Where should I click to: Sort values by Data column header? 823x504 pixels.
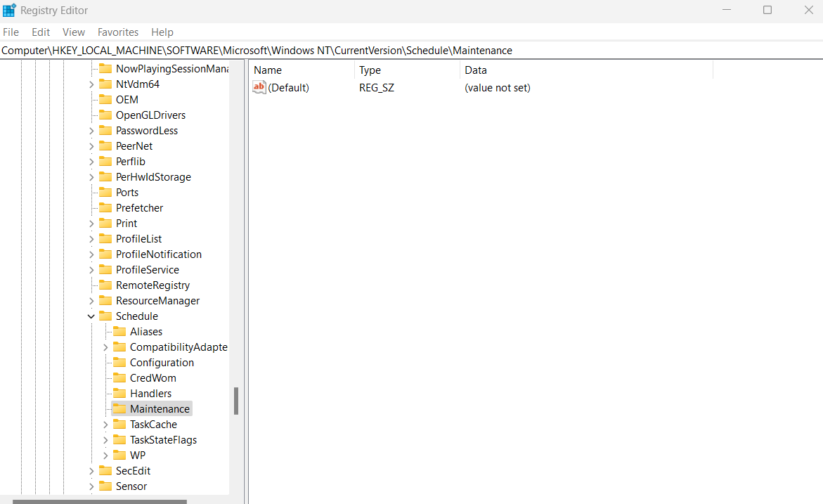tap(586, 70)
